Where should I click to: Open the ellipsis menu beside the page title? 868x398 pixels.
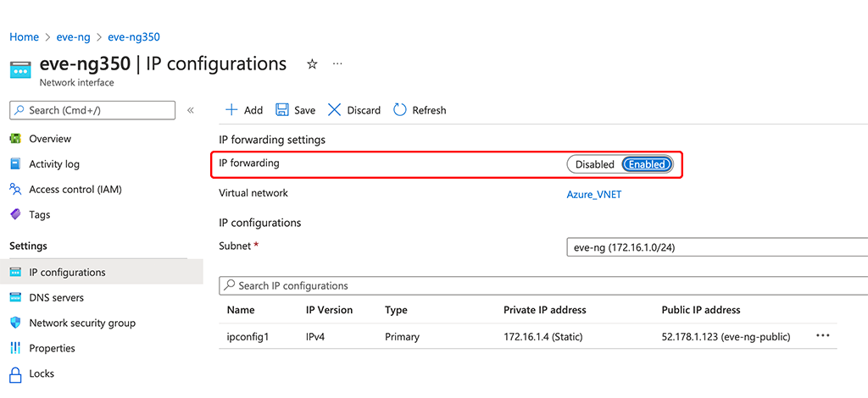click(337, 64)
